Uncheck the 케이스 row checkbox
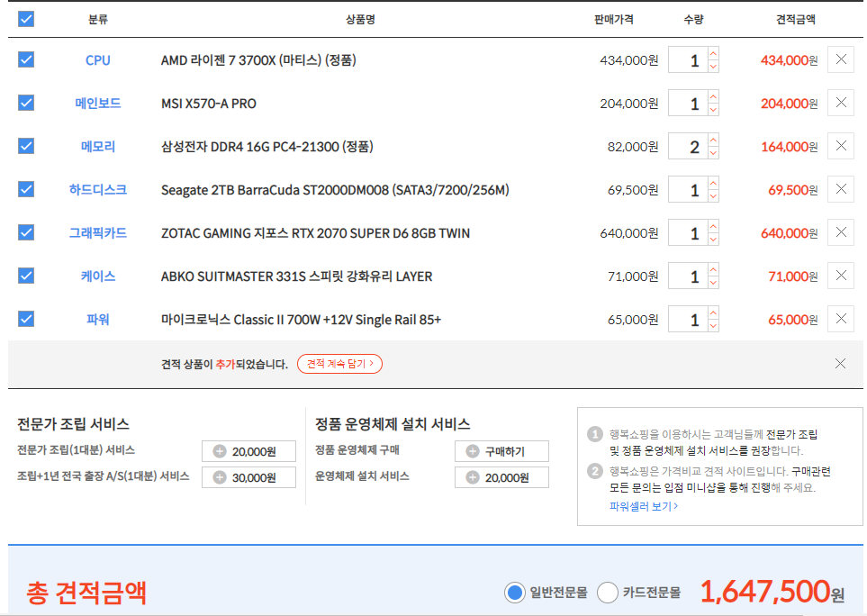Viewport: 867px width, 616px height. [x=26, y=276]
